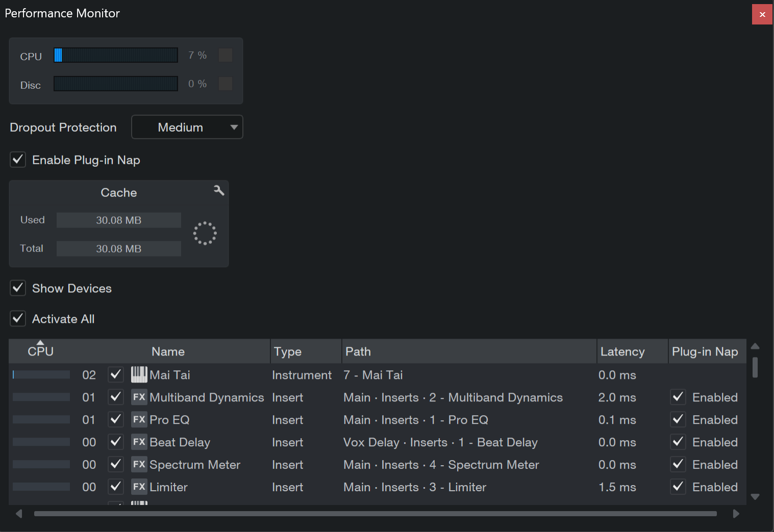Disable Plug-in Nap for Beat Delay
Viewport: 774px width, 532px height.
coord(678,442)
